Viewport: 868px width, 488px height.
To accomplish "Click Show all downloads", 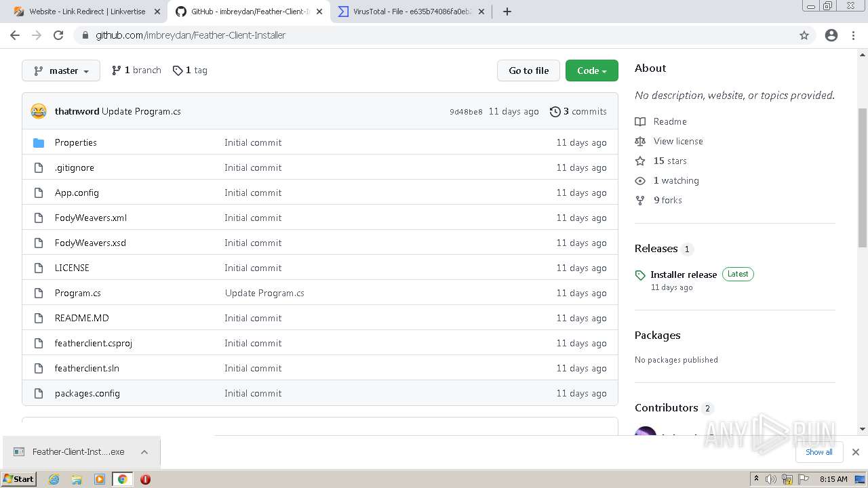I will [819, 452].
